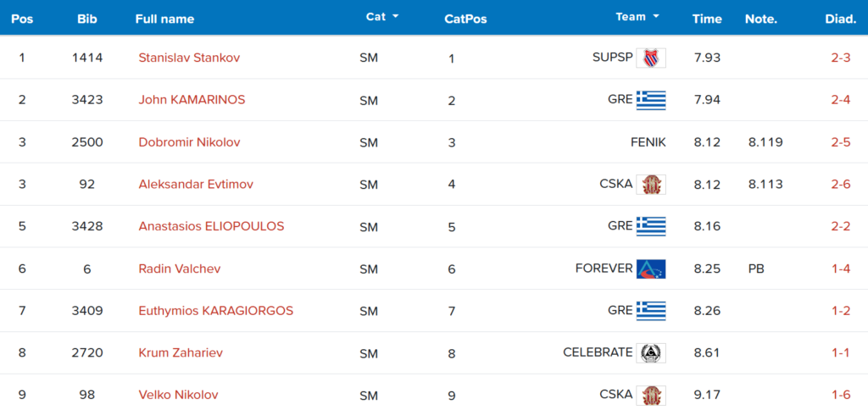Open the Team column filter dropdown
The image size is (868, 410).
pyautogui.click(x=656, y=17)
